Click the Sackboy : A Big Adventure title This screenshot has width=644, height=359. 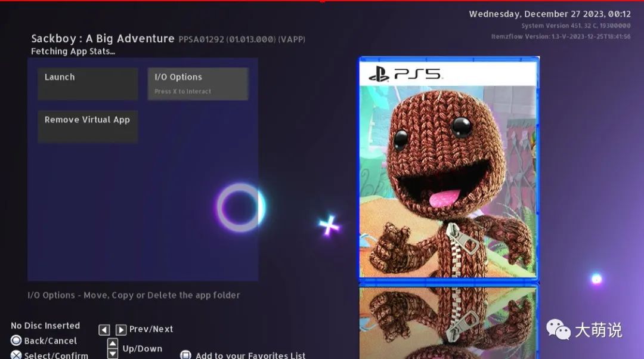pyautogui.click(x=103, y=39)
